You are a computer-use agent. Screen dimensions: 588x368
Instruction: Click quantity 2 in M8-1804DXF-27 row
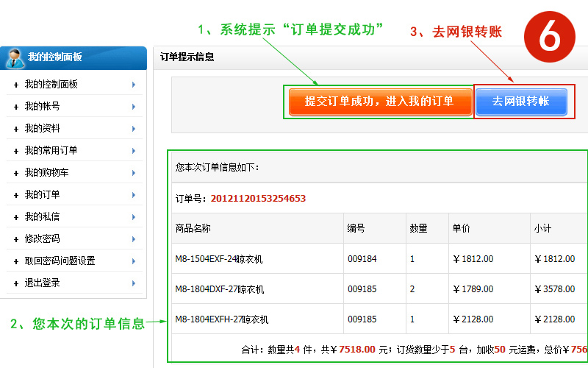click(x=412, y=289)
